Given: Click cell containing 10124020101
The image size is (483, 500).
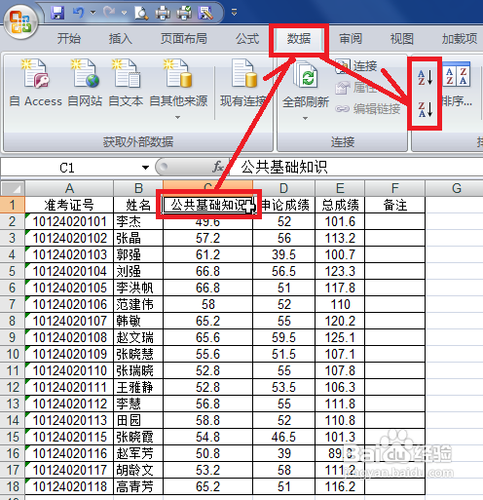Looking at the screenshot, I should coord(69,222).
